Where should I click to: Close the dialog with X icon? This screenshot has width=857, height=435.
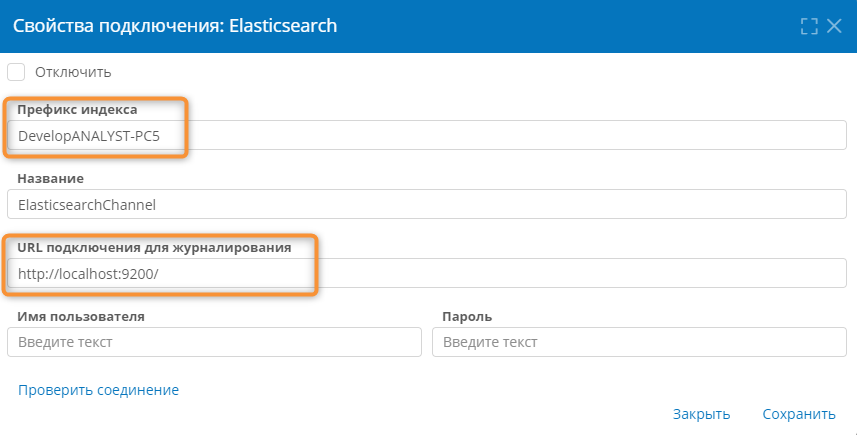coord(834,26)
